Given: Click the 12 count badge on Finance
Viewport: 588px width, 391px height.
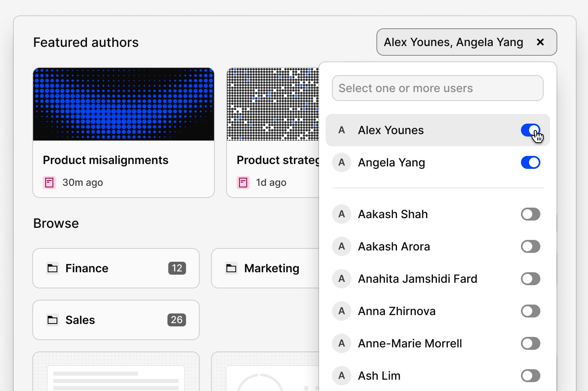Looking at the screenshot, I should pyautogui.click(x=177, y=268).
